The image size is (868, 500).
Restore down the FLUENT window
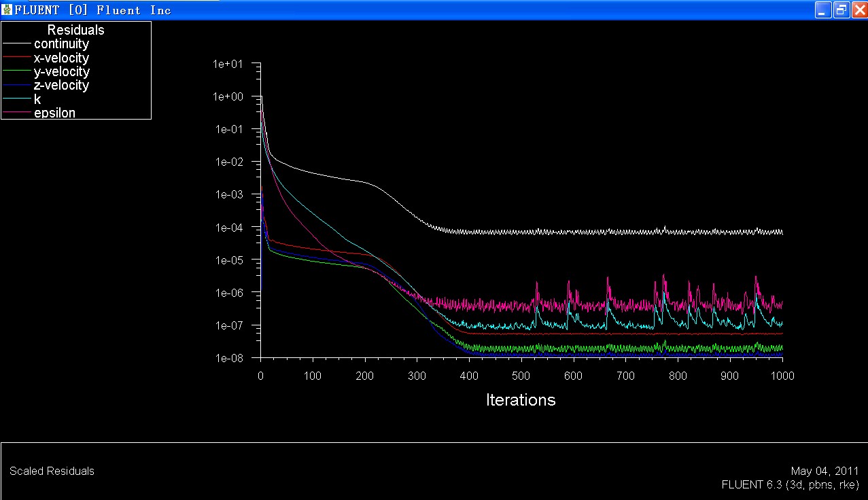point(841,10)
